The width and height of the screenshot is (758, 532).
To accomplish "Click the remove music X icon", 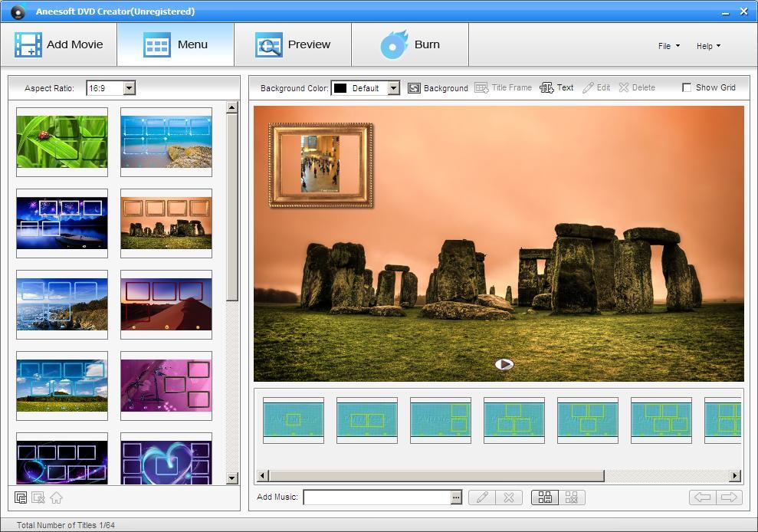I will tap(509, 498).
